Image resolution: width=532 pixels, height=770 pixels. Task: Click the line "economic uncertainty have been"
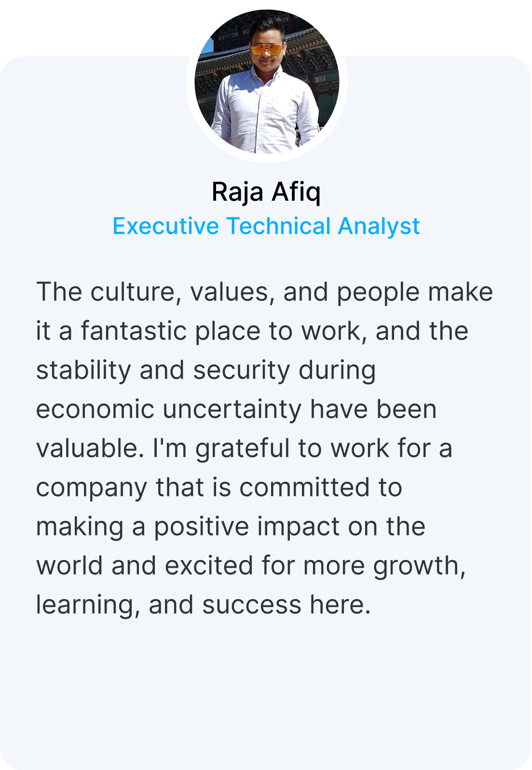237,409
